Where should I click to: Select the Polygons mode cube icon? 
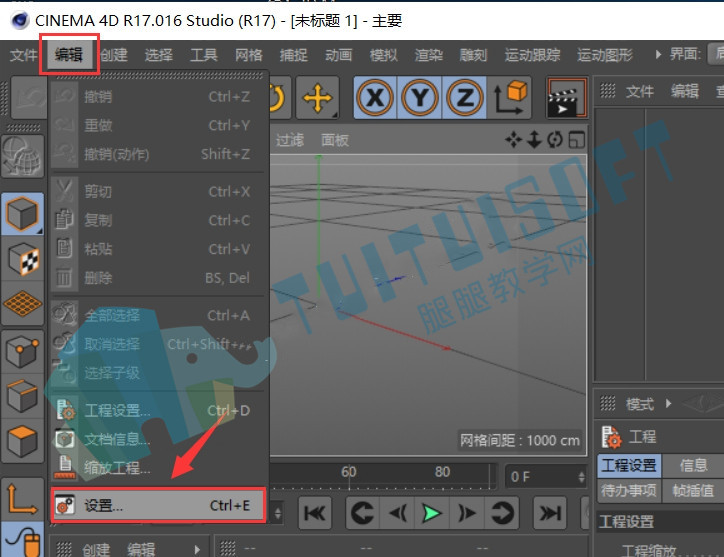pos(22,441)
